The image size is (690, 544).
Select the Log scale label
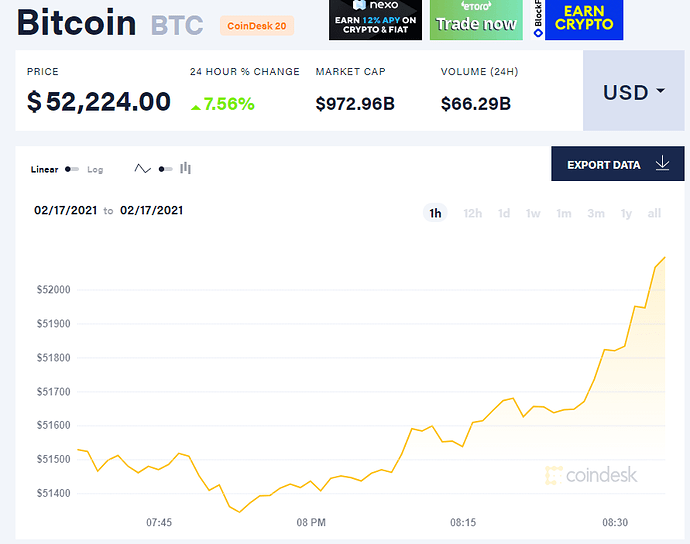tap(95, 169)
